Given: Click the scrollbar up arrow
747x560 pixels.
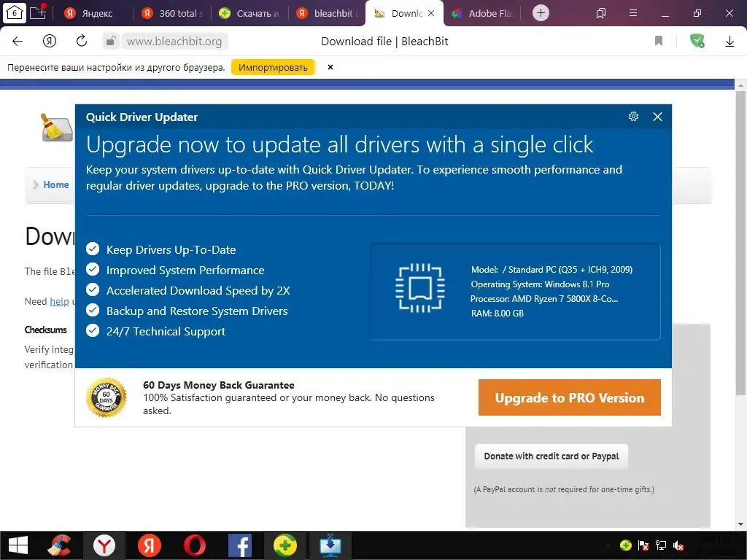Looking at the screenshot, I should point(740,86).
